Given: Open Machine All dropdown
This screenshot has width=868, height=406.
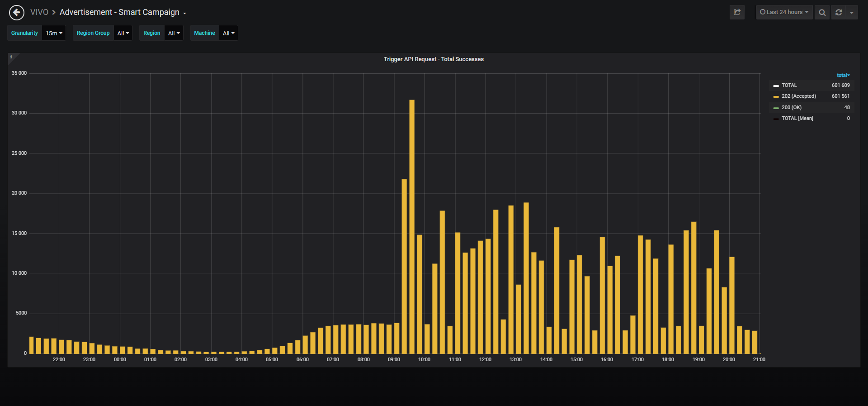Looking at the screenshot, I should tap(228, 33).
